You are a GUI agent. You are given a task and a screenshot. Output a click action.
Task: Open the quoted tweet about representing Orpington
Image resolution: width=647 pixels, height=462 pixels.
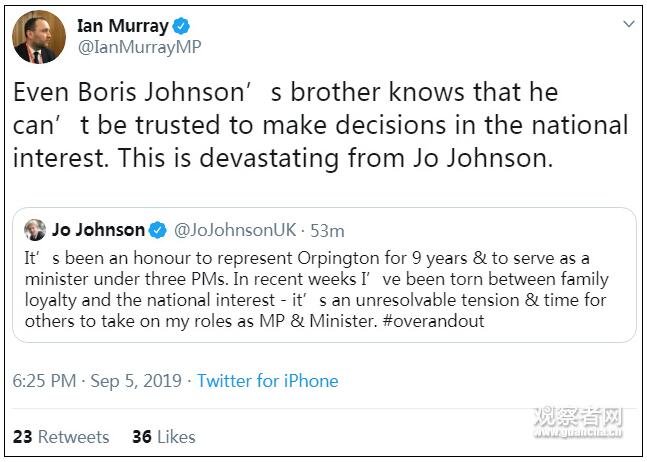(x=320, y=290)
